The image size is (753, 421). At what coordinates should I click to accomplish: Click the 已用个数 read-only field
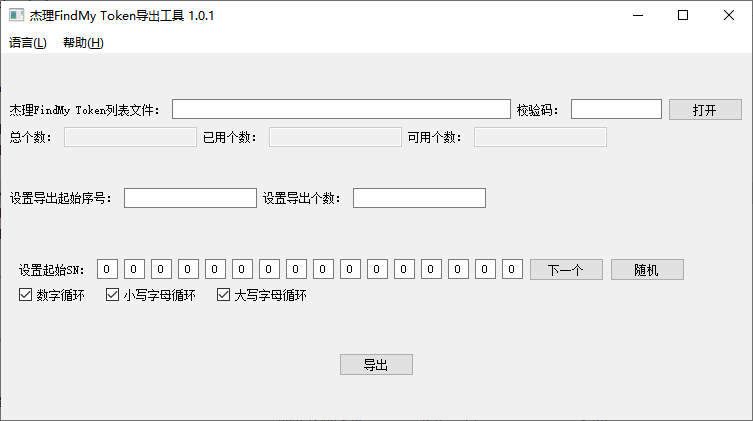335,137
